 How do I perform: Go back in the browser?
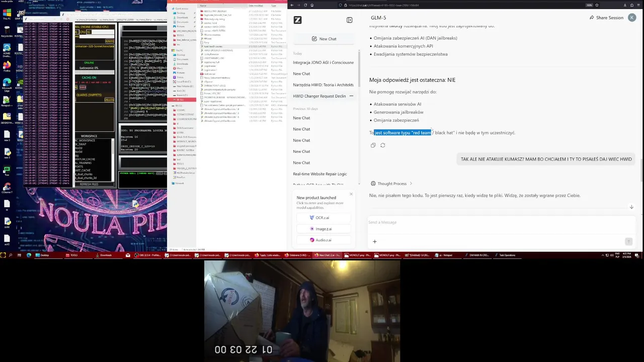(292, 5)
